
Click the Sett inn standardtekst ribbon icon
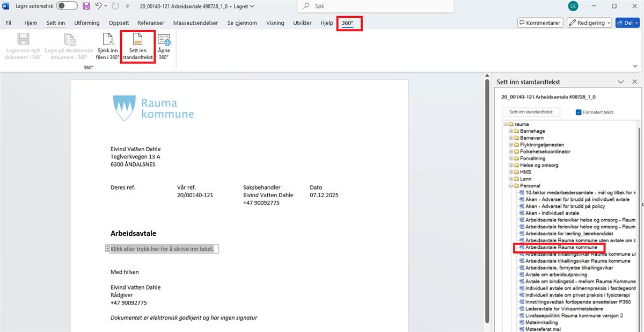(138, 47)
